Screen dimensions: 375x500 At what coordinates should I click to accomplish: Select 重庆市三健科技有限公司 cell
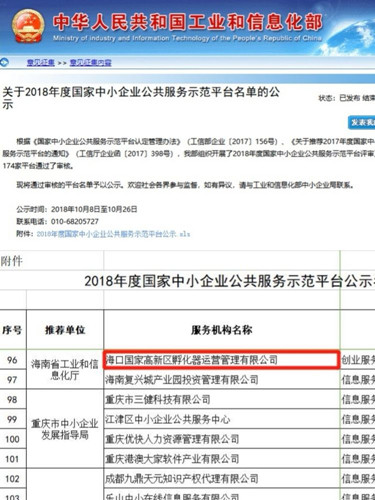click(x=222, y=399)
